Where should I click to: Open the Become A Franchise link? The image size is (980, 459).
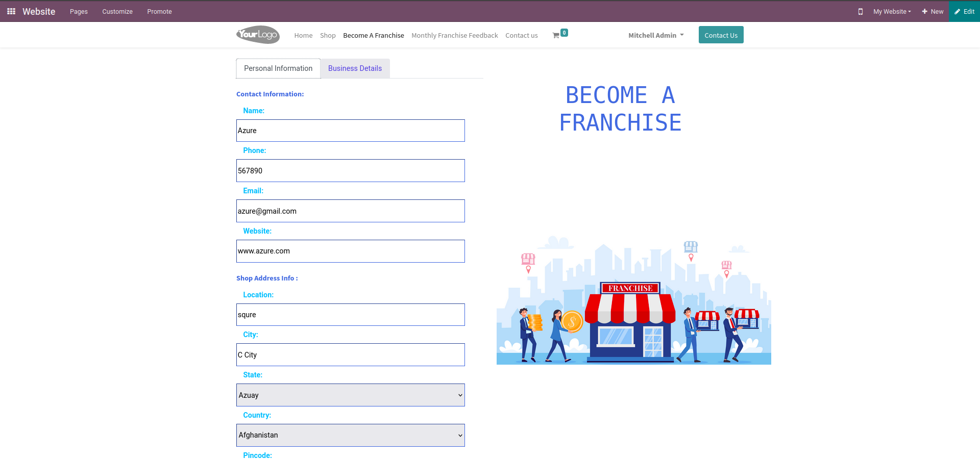coord(374,35)
